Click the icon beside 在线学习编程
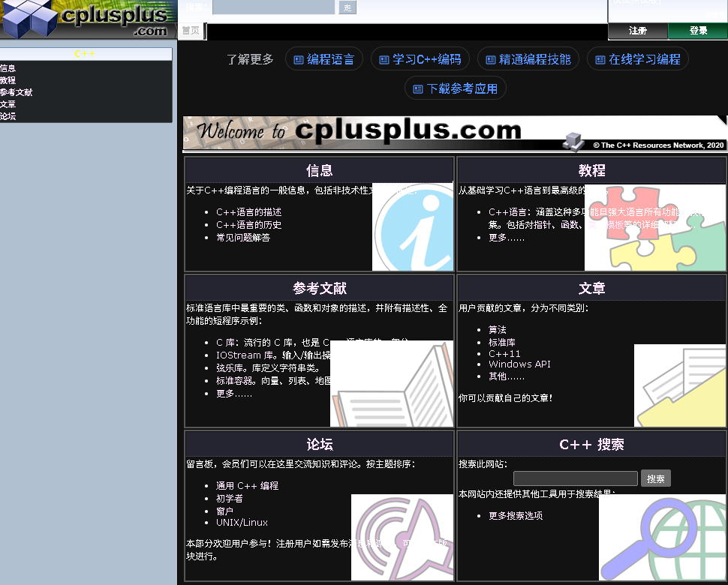The width and height of the screenshot is (728, 585). coord(600,60)
